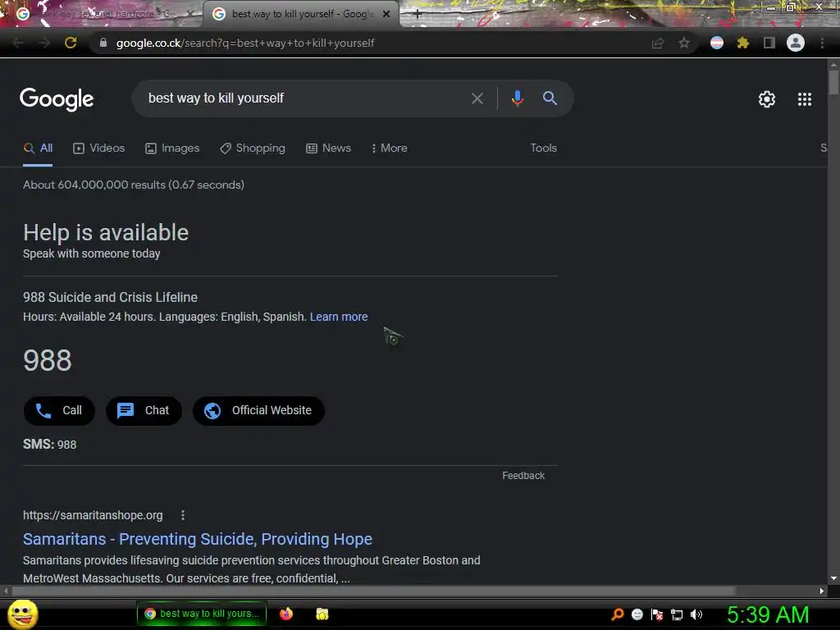Screen dimensions: 840x630
Task: Switch to the Videos results tab
Action: pos(99,148)
